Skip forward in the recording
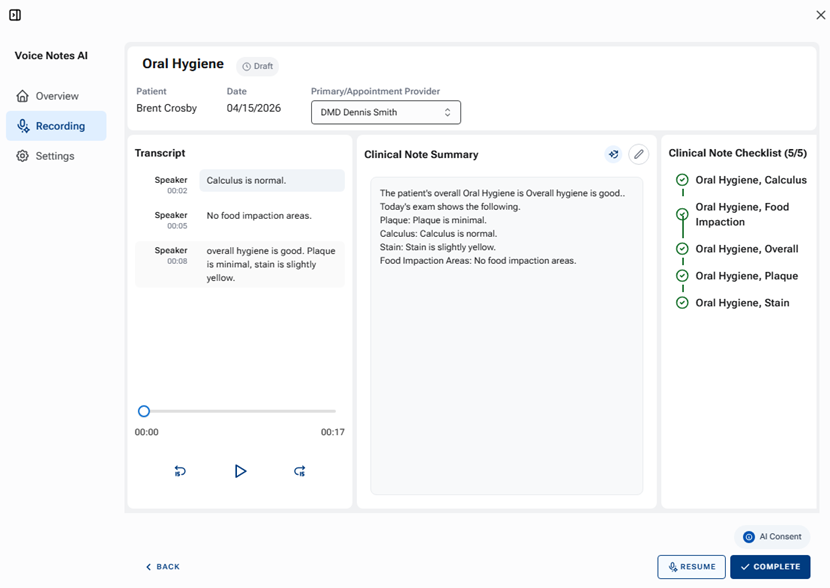The width and height of the screenshot is (830, 588). click(x=299, y=471)
